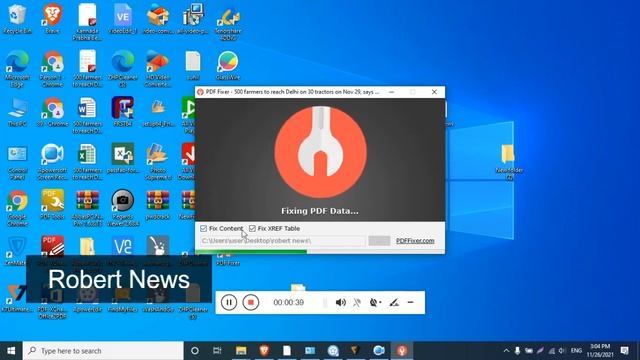Select the Control Panel desktop icon
The width and height of the screenshot is (640, 360).
[17, 162]
